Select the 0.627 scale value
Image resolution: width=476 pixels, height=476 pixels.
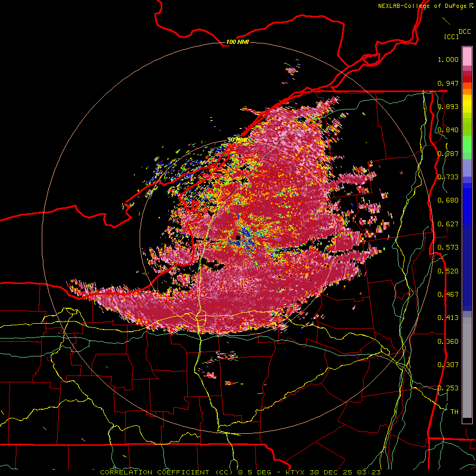tap(448, 224)
